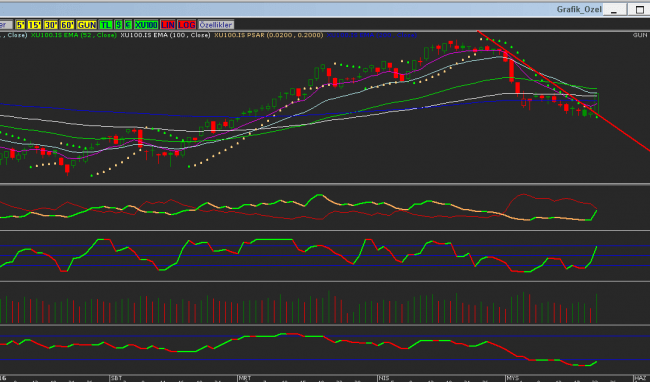This screenshot has height=382, width=650.
Task: Show prices in dollar currency
Action: [119, 25]
